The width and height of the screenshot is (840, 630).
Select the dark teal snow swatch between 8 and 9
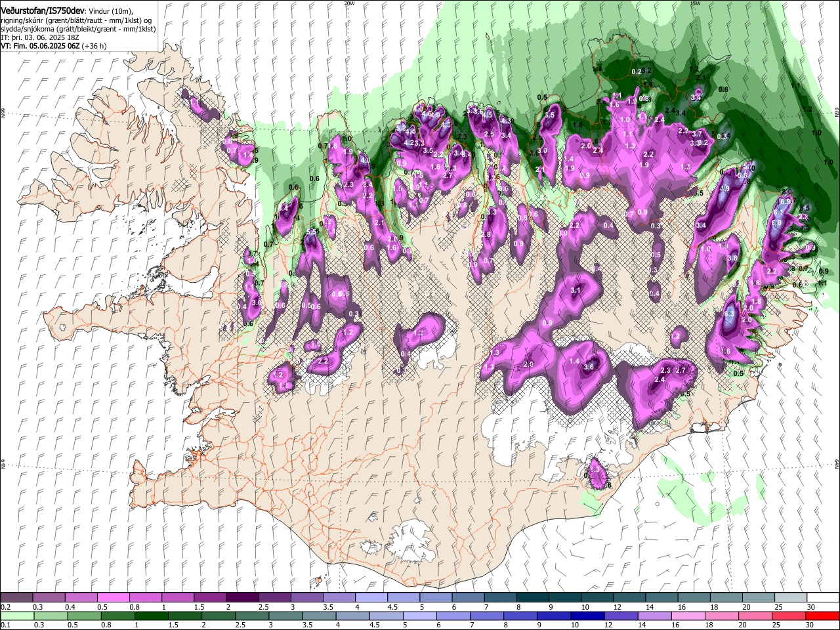532,597
